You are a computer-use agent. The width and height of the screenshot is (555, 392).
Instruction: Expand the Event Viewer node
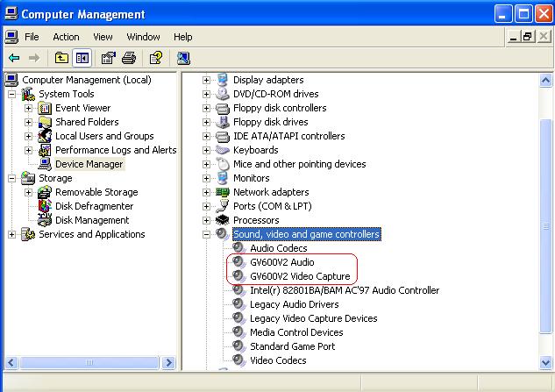coord(29,109)
